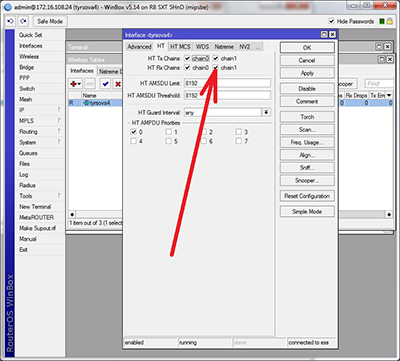
Task: Check HT AMPDU priority 5
Action: (168, 141)
